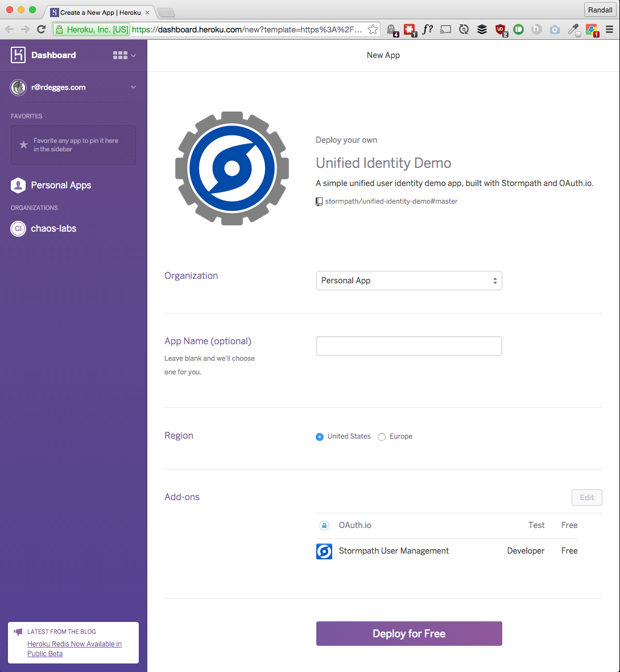Image resolution: width=620 pixels, height=672 pixels.
Task: Open the stormpath/unified-identity-demo#master repository link
Action: 391,201
